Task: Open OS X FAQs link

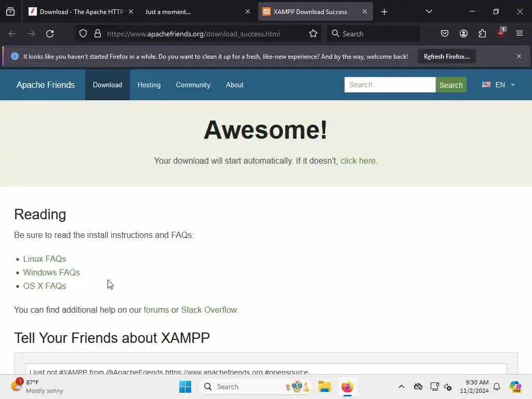Action: [x=45, y=286]
